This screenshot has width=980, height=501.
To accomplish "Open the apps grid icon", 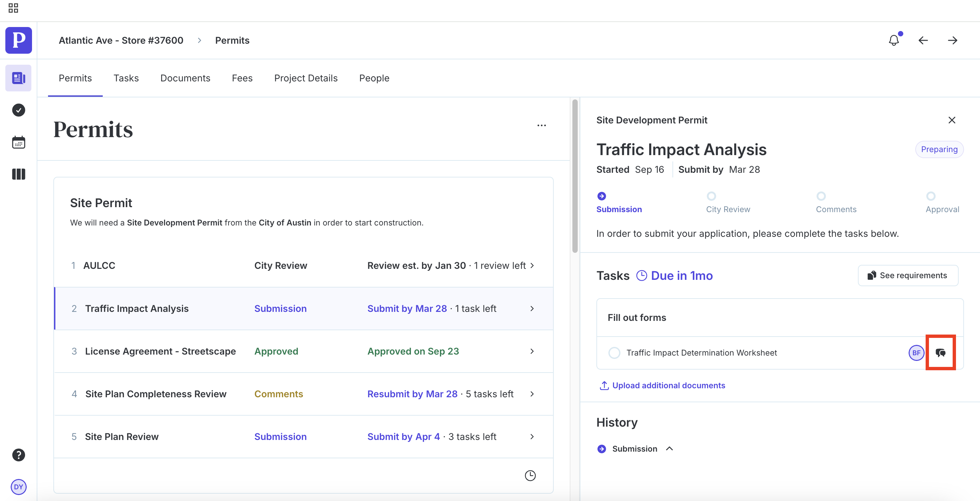I will (13, 8).
